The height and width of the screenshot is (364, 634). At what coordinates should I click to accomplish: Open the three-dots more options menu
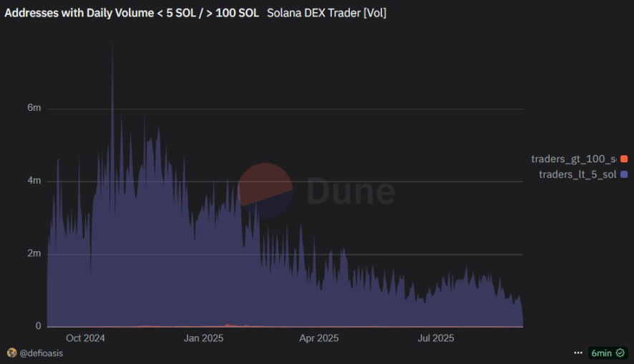click(x=578, y=353)
